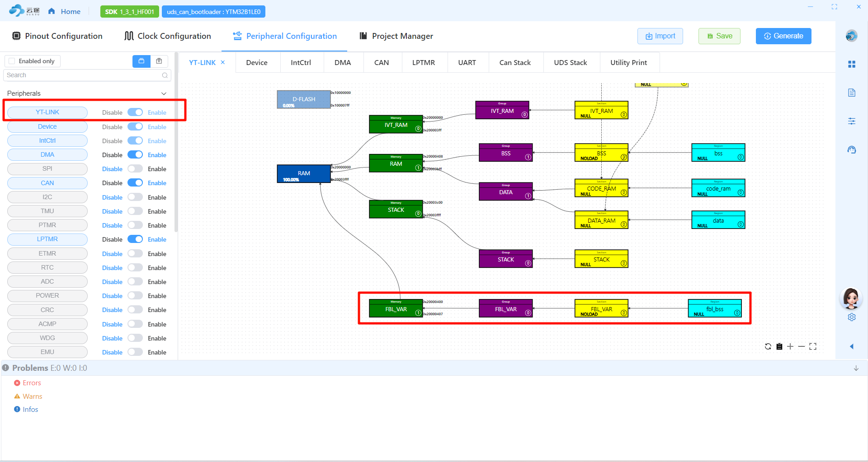Click the refresh icon in diagram toolbar
The width and height of the screenshot is (868, 462).
pyautogui.click(x=768, y=346)
